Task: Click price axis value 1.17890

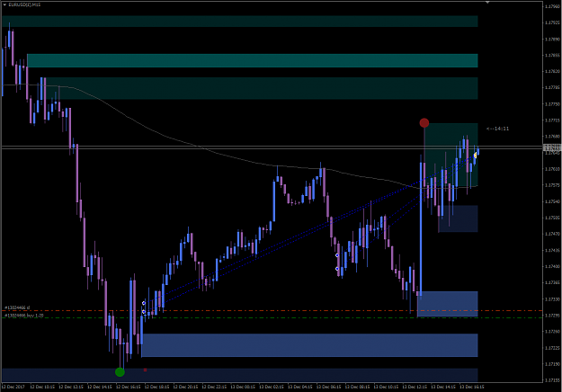Action: pyautogui.click(x=552, y=39)
